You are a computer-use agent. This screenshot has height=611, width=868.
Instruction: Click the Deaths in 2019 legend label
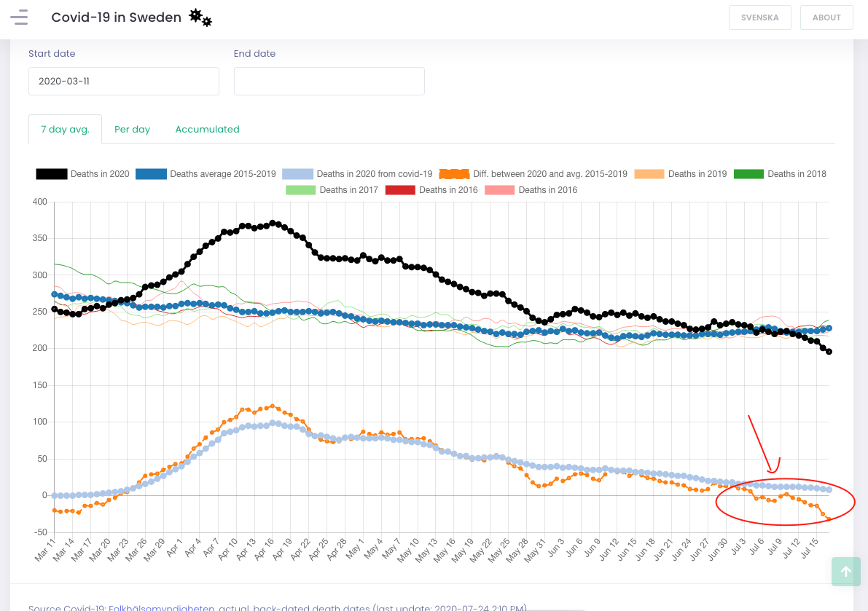click(x=697, y=174)
